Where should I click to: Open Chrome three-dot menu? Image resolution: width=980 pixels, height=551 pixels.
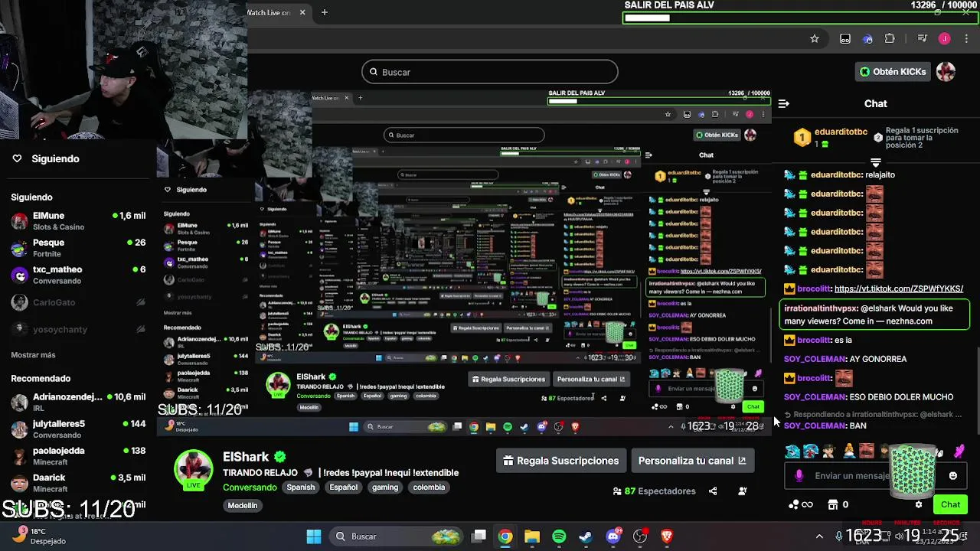click(966, 39)
